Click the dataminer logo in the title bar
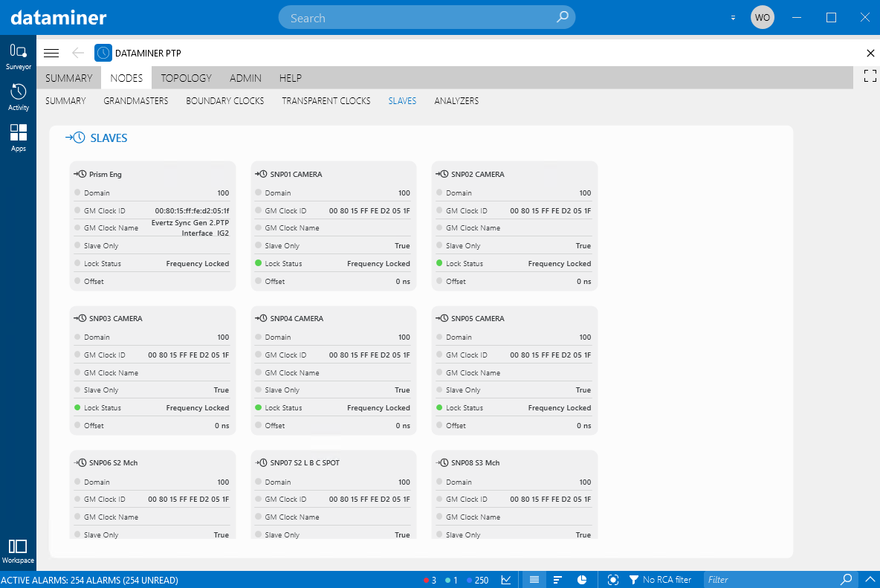Viewport: 880px width, 588px height. (59, 17)
